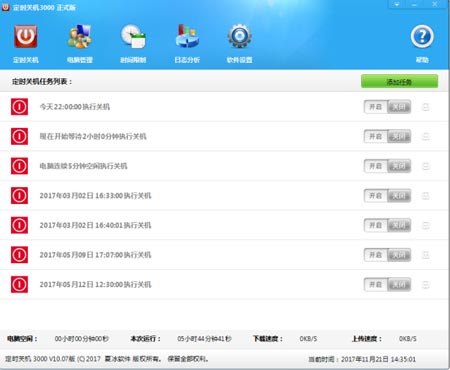
Task: Toggle 开启/关闭 switch for 05月12日 12:30:00 task
Action: tap(387, 285)
